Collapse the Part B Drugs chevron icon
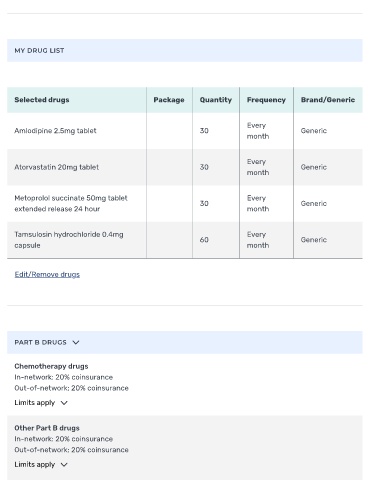The width and height of the screenshot is (370, 480). (x=76, y=342)
